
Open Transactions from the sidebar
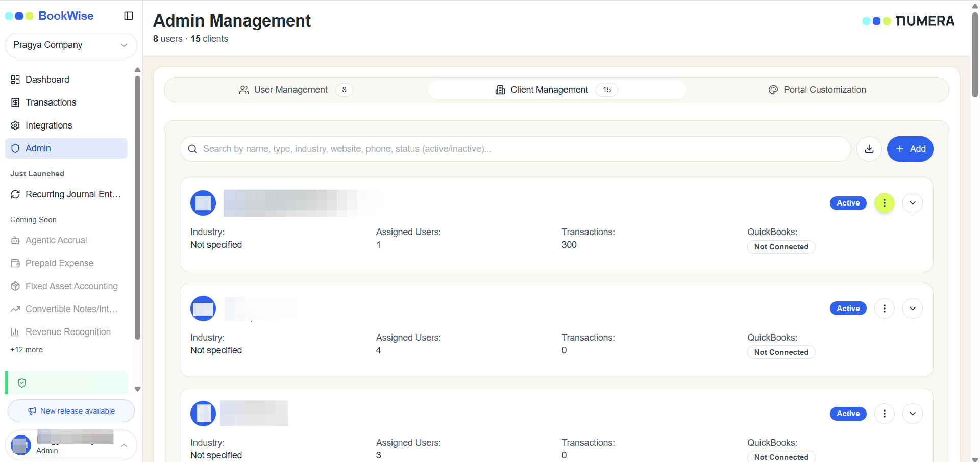66,102
